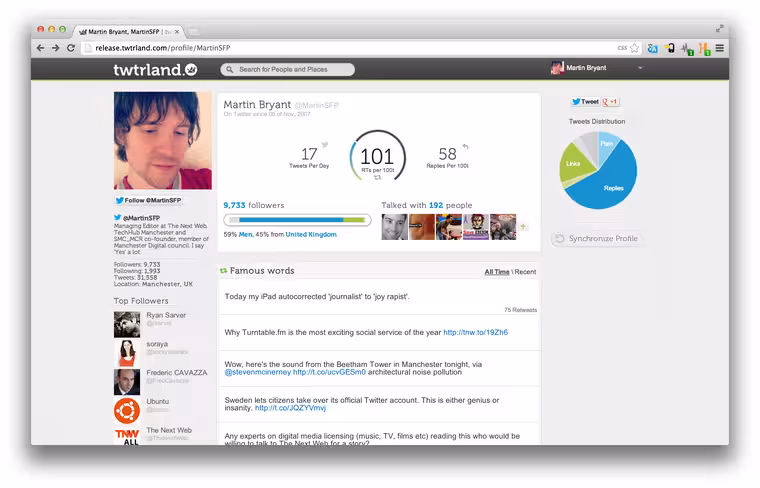Click the 192 people count
The image size is (760, 488).
(x=436, y=205)
